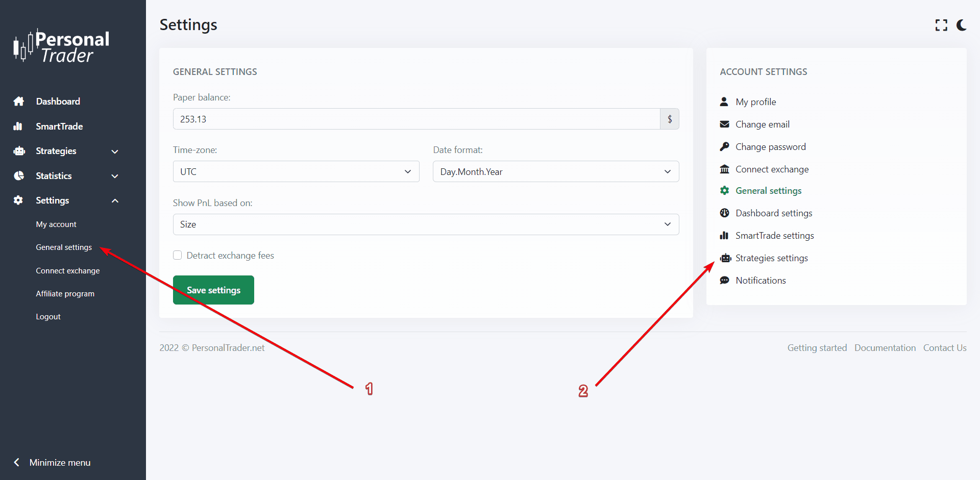The height and width of the screenshot is (480, 980).
Task: Click the speech bubble icon beside Notifications
Action: pyautogui.click(x=724, y=281)
